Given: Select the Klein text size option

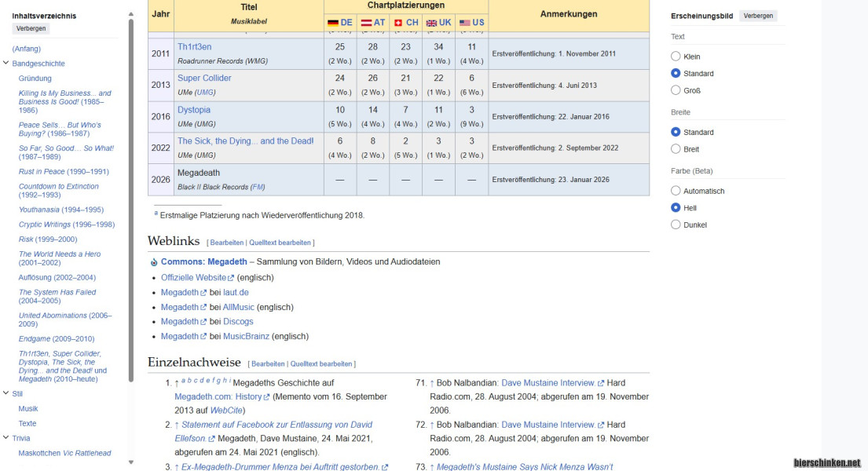Looking at the screenshot, I should point(676,57).
